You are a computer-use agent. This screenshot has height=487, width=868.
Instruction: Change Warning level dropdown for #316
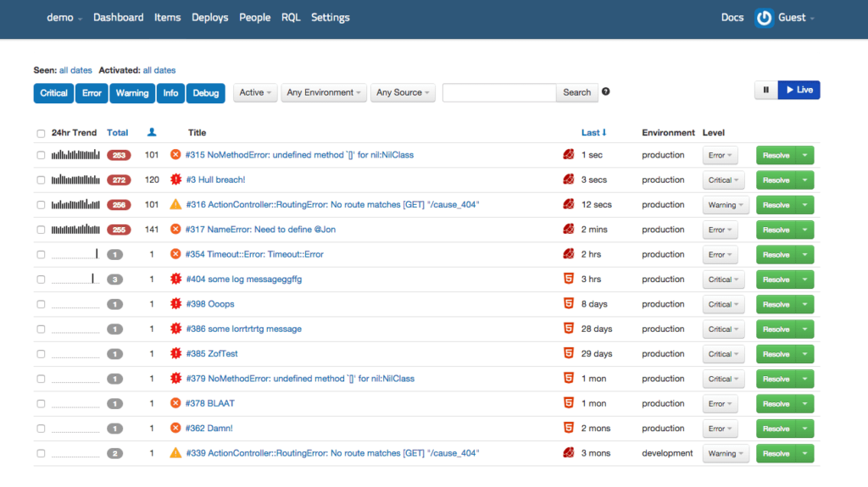coord(726,205)
